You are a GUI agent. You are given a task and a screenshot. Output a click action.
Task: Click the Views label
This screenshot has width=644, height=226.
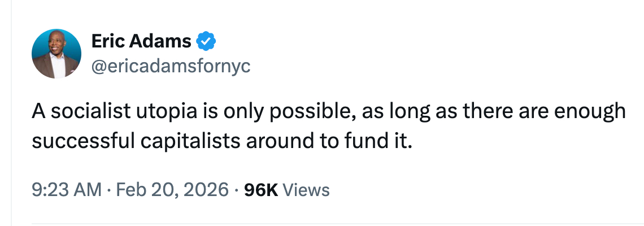point(306,190)
